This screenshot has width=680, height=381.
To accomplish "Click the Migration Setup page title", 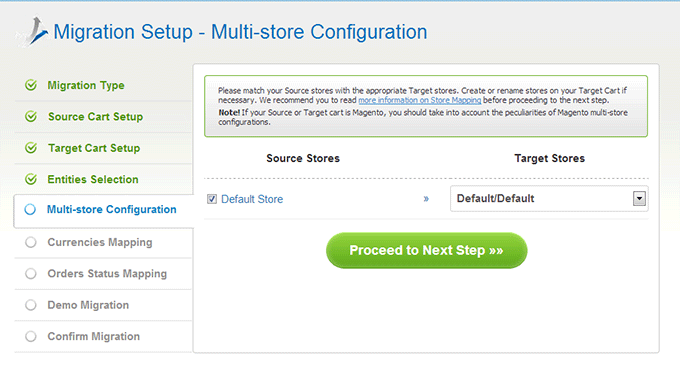I will [240, 32].
